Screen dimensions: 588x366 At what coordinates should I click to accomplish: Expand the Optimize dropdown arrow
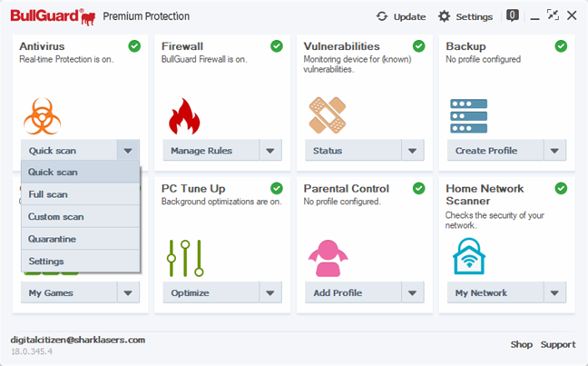pyautogui.click(x=270, y=292)
